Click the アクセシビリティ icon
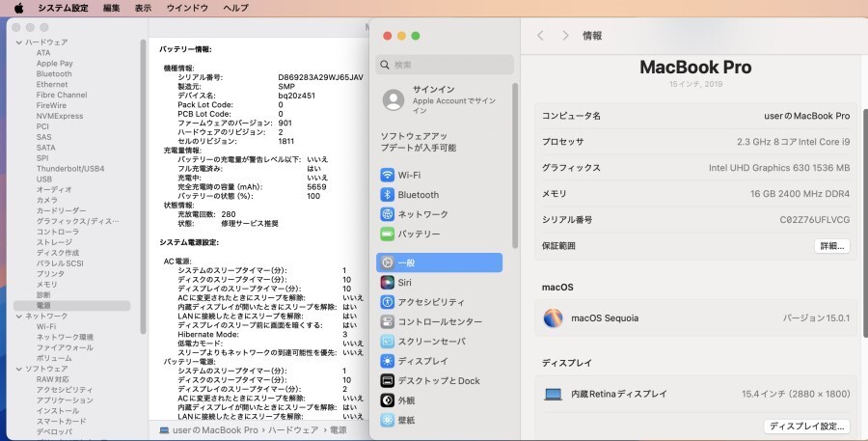 [388, 302]
